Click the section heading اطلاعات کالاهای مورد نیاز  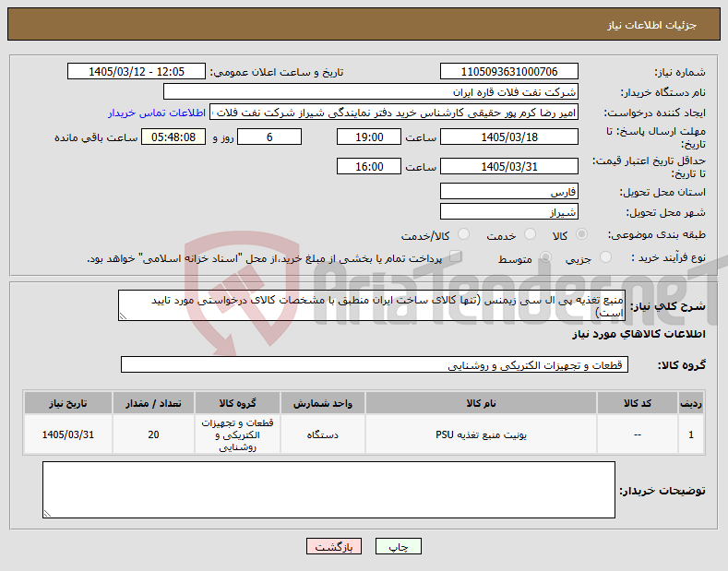(x=638, y=334)
